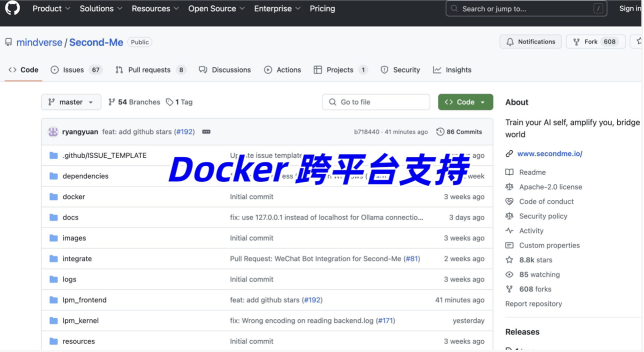Switch to the Code tab
The height and width of the screenshot is (352, 644).
point(23,70)
